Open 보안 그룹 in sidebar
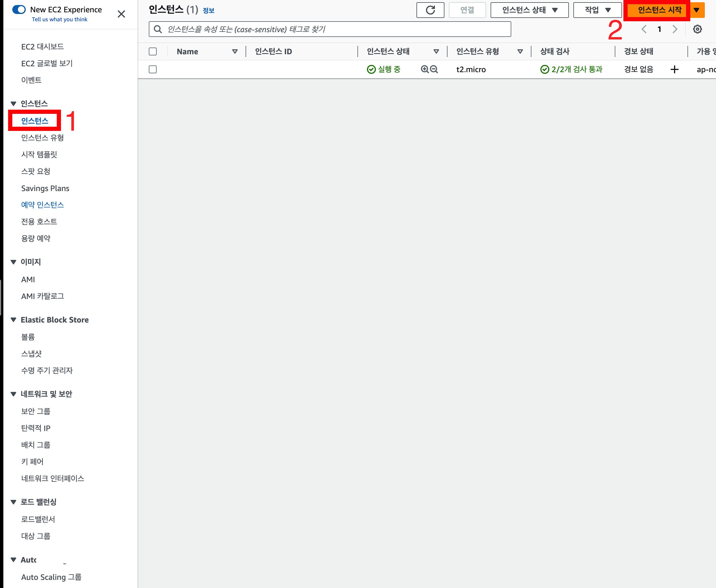716x588 pixels. click(36, 411)
